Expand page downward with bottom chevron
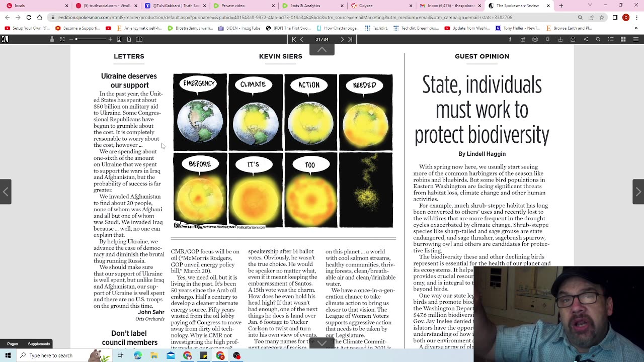Screen dimensions: 644x362 pyautogui.click(x=322, y=343)
